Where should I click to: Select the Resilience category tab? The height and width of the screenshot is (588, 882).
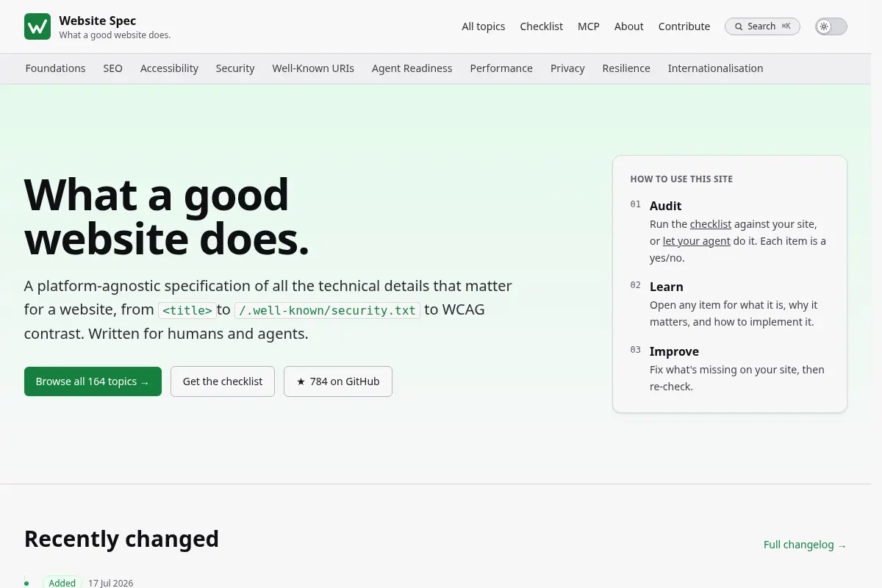[626, 68]
